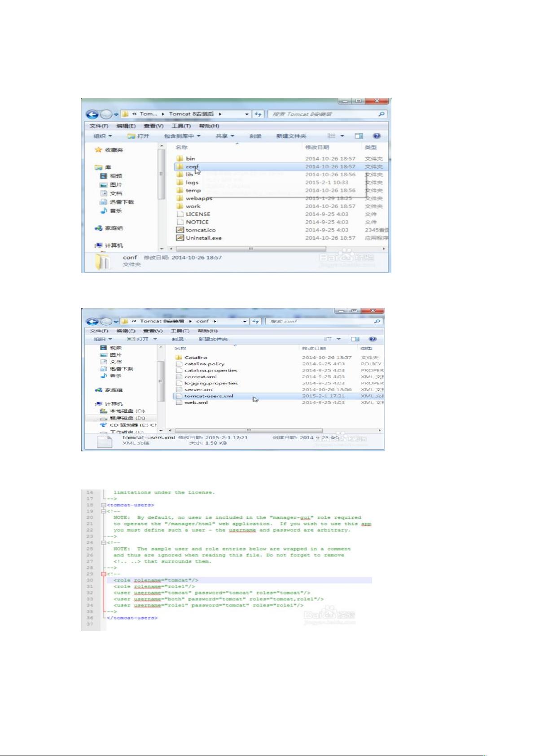Select webapps folder icon
535x756 pixels.
click(180, 198)
